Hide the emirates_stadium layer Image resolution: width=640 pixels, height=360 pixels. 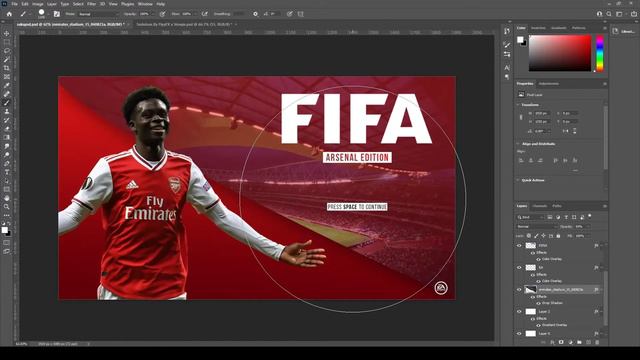[519, 290]
